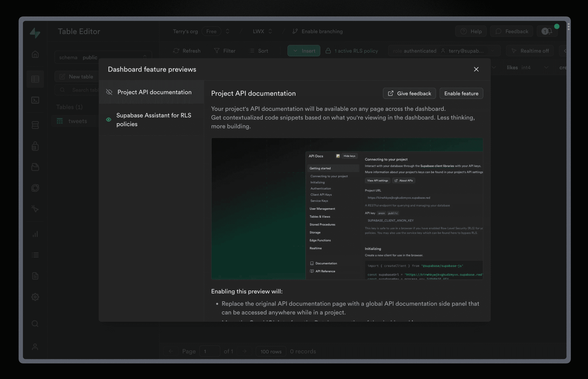Open the Table Editor sidebar icon
This screenshot has height=379, width=588.
coord(35,79)
